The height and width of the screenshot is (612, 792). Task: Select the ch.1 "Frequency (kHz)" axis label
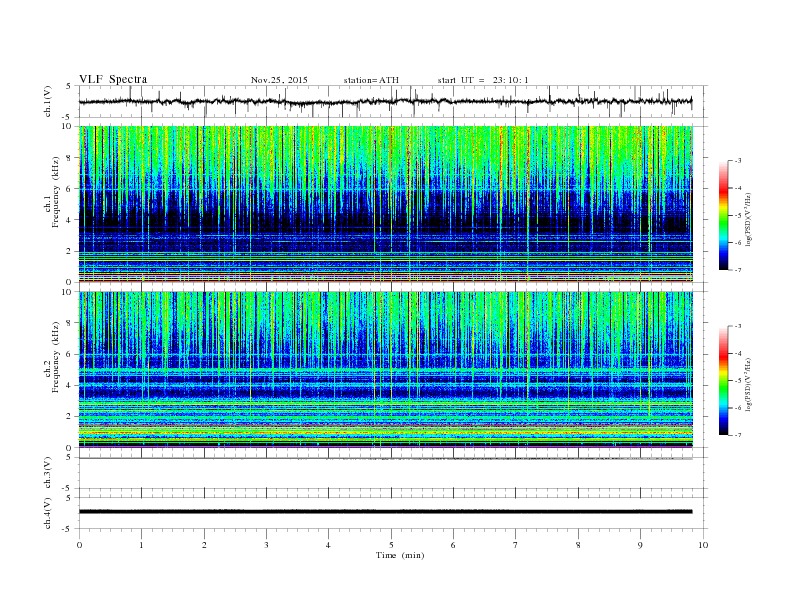56,192
